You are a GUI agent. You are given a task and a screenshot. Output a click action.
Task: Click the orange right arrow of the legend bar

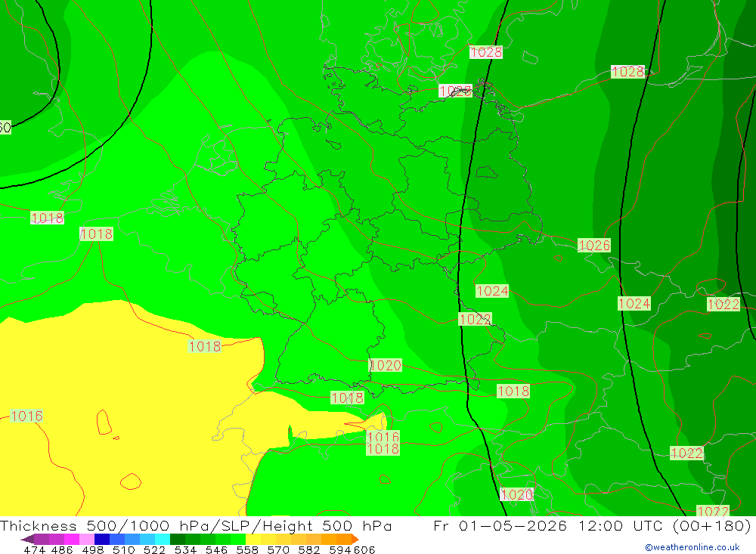point(355,539)
